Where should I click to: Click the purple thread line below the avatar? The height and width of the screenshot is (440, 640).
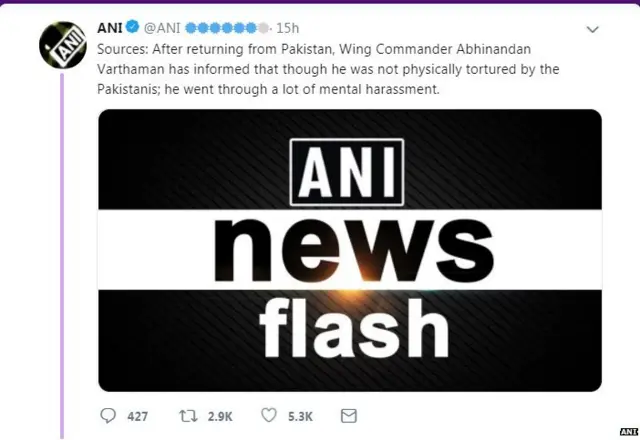(62, 256)
